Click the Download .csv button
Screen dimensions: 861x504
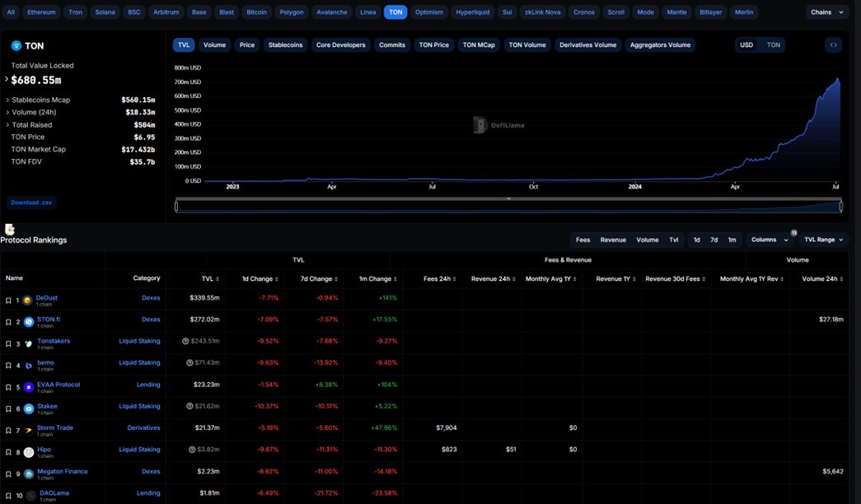33,203
